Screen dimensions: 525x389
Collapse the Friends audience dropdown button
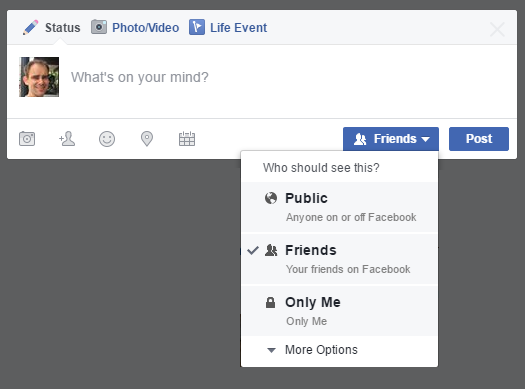click(x=391, y=139)
